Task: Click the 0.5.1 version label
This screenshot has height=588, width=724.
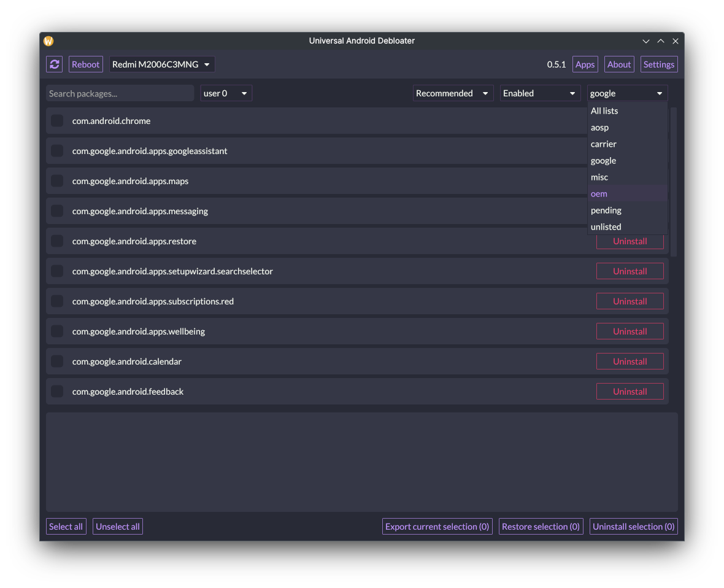Action: point(556,64)
